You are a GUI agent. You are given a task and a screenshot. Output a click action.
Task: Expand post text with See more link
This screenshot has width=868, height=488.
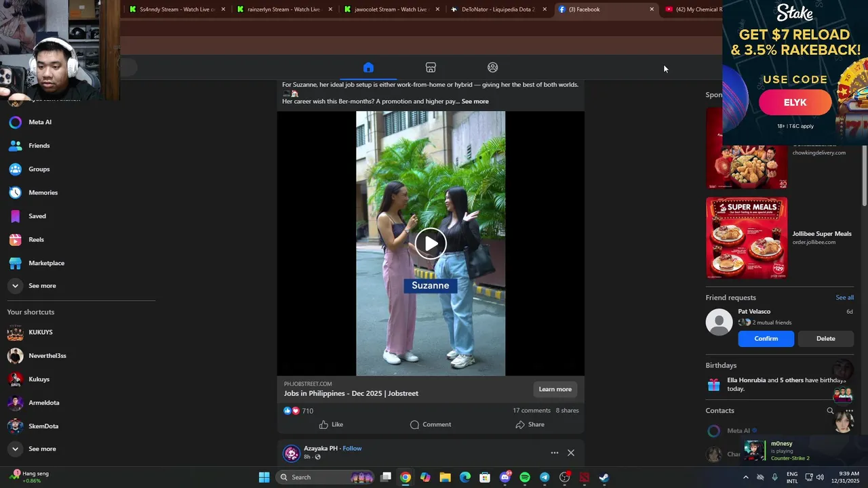pos(475,102)
